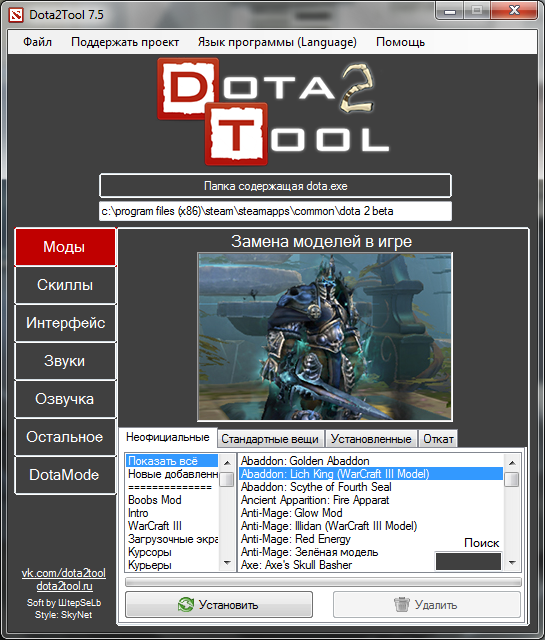Image resolution: width=545 pixels, height=640 pixels.
Task: Select the Моды section button
Action: click(65, 247)
